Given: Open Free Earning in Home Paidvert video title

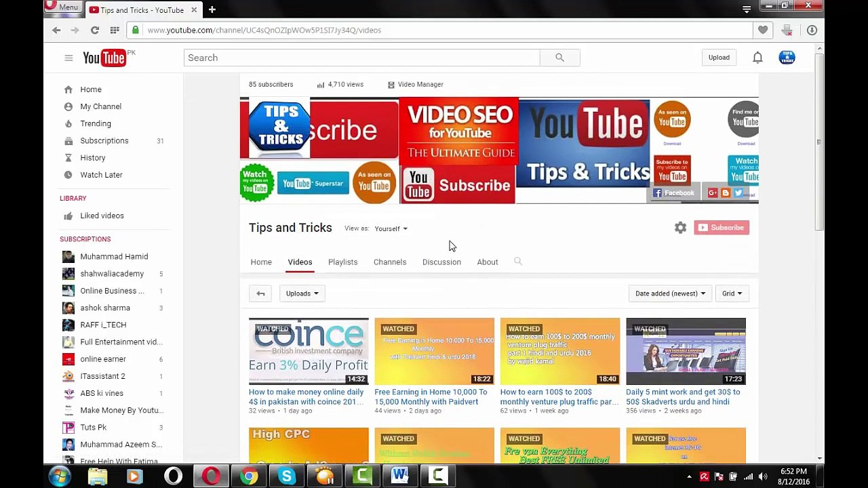Looking at the screenshot, I should 431,396.
